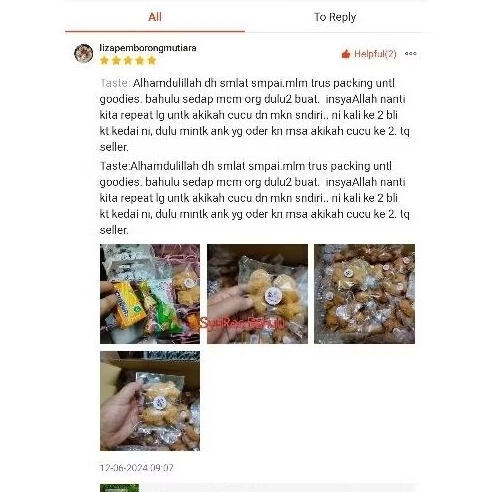Click the grey Taste label in first paragraph
The image size is (492, 492).
coord(115,83)
